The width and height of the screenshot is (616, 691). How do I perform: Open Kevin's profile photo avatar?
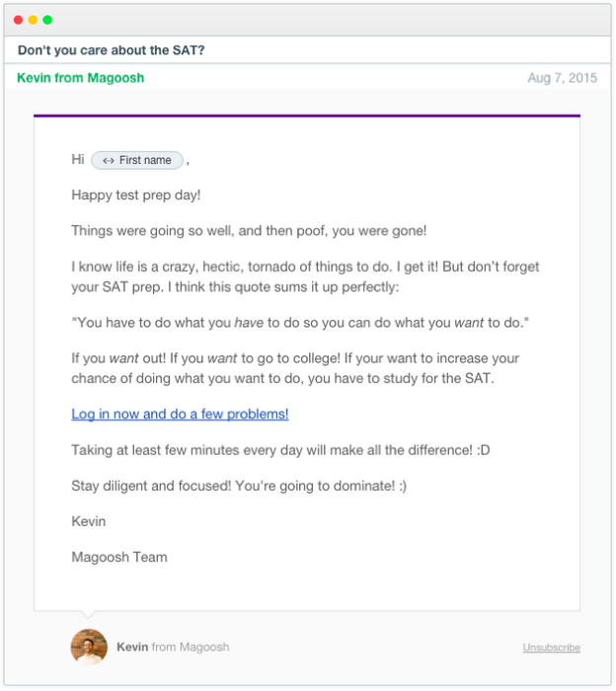point(89,648)
